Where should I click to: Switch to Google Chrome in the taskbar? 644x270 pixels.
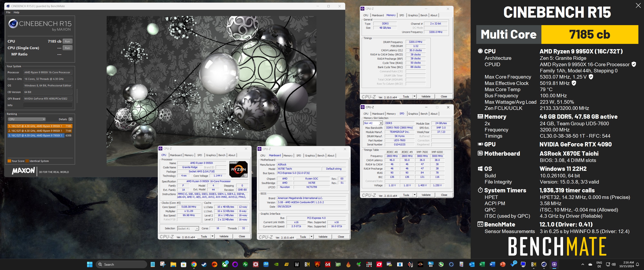pyautogui.click(x=194, y=265)
